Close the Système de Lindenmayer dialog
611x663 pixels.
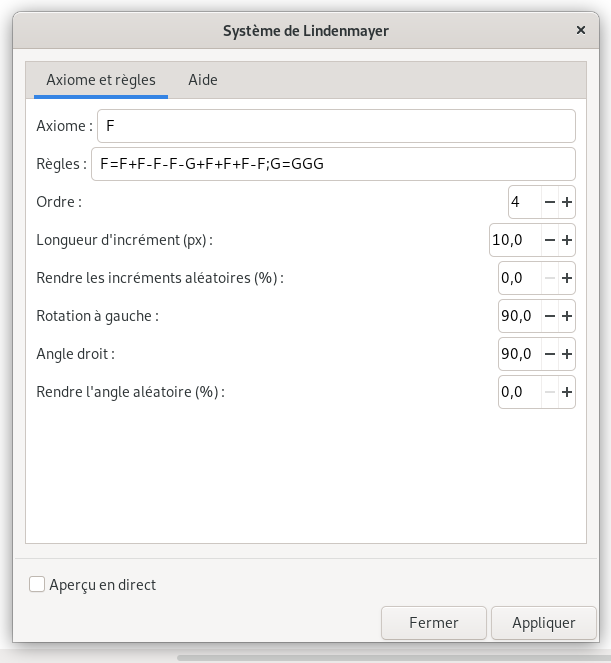coord(581,30)
